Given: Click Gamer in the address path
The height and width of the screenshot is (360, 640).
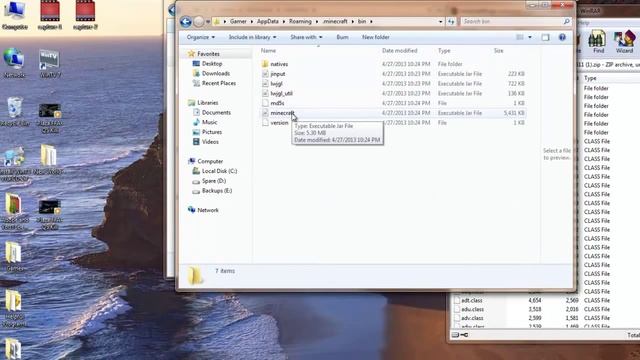Looking at the screenshot, I should pos(238,21).
